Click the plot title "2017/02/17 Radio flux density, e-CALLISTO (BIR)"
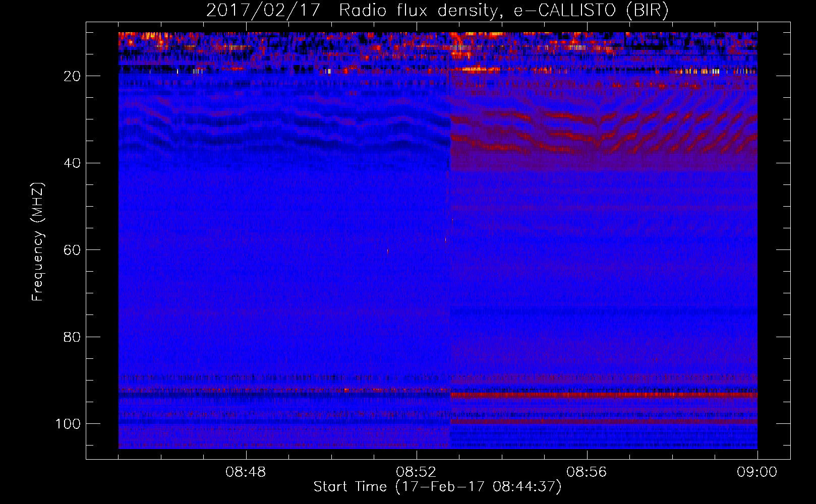The width and height of the screenshot is (816, 504). pyautogui.click(x=437, y=11)
